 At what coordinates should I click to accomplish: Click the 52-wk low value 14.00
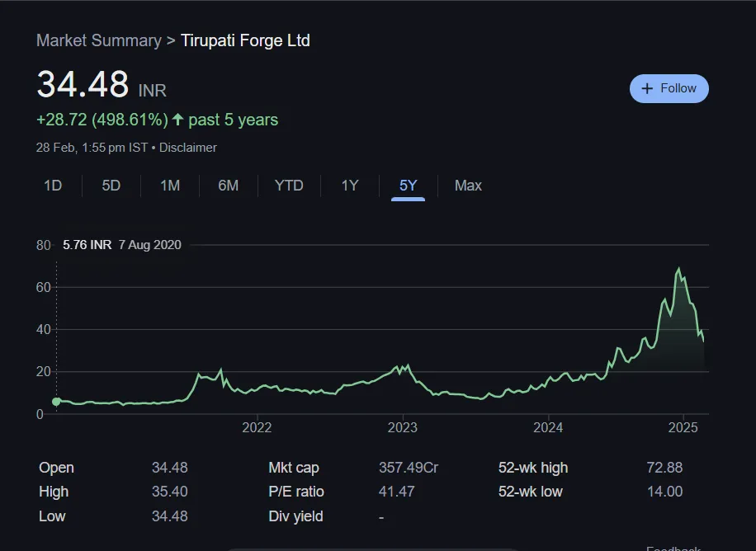[664, 492]
